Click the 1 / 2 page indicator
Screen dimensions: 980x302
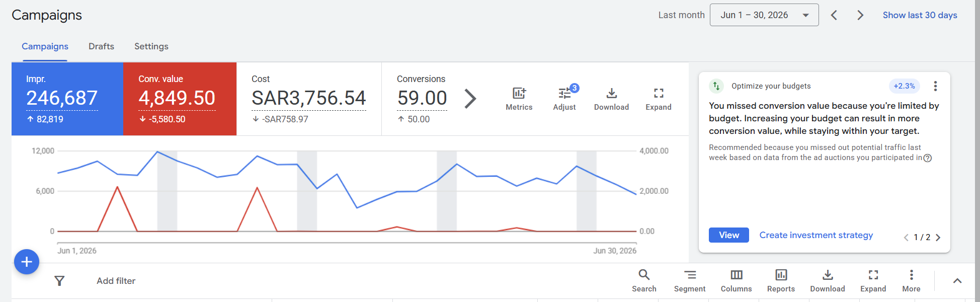[x=922, y=238]
